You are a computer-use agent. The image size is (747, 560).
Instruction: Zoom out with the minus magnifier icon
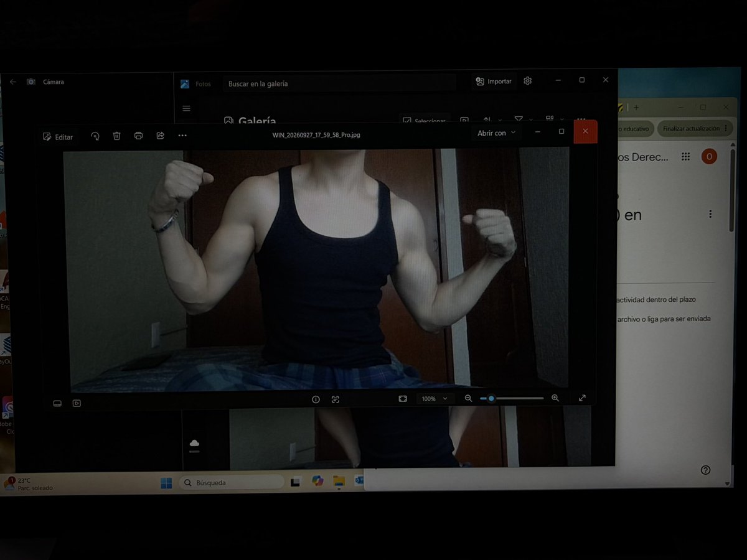pyautogui.click(x=469, y=398)
